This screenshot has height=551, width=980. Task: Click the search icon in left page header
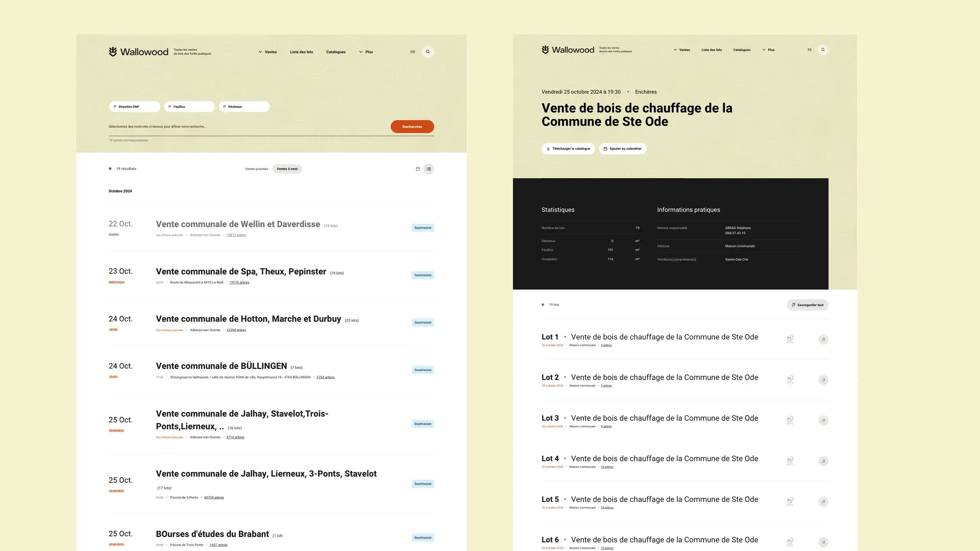coord(428,52)
